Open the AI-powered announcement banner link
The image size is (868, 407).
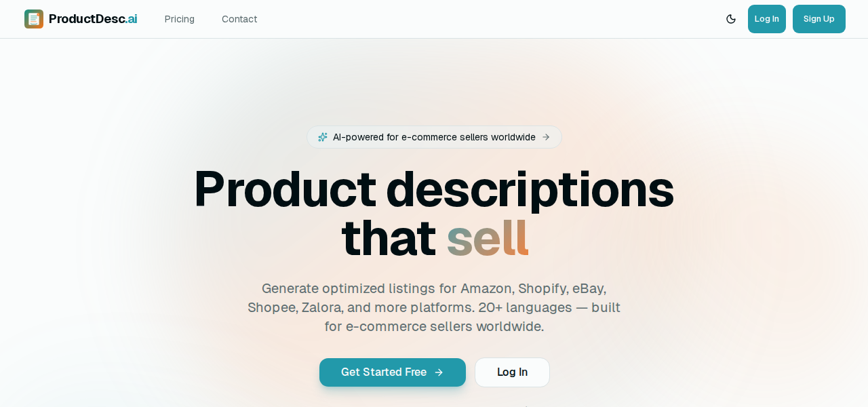coord(434,137)
